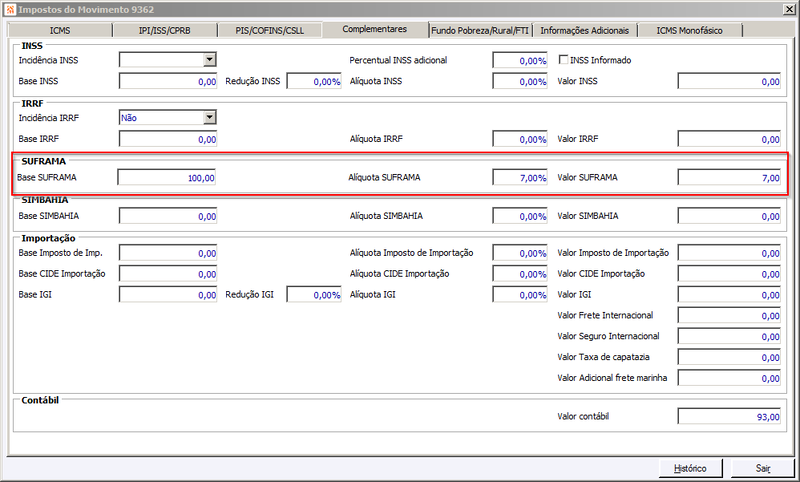Select the PIS/COFINS/CSLL tab
800x482 pixels.
point(269,31)
